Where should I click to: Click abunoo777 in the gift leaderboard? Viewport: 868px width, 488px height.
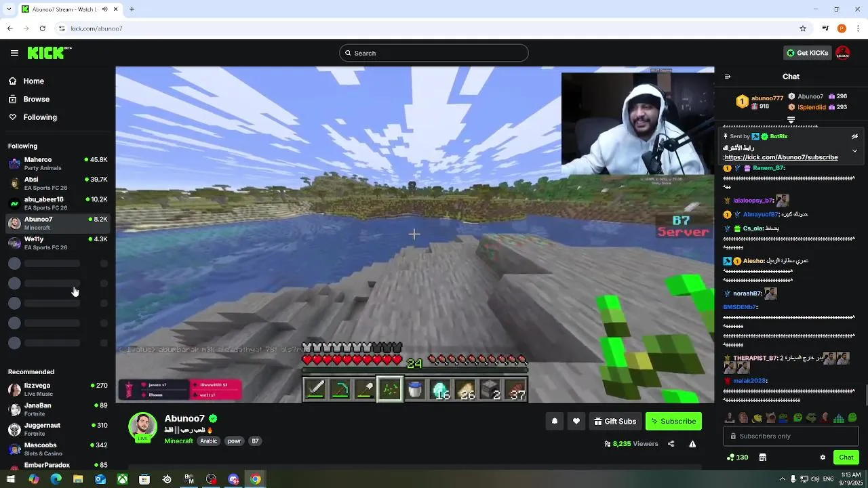pos(767,98)
